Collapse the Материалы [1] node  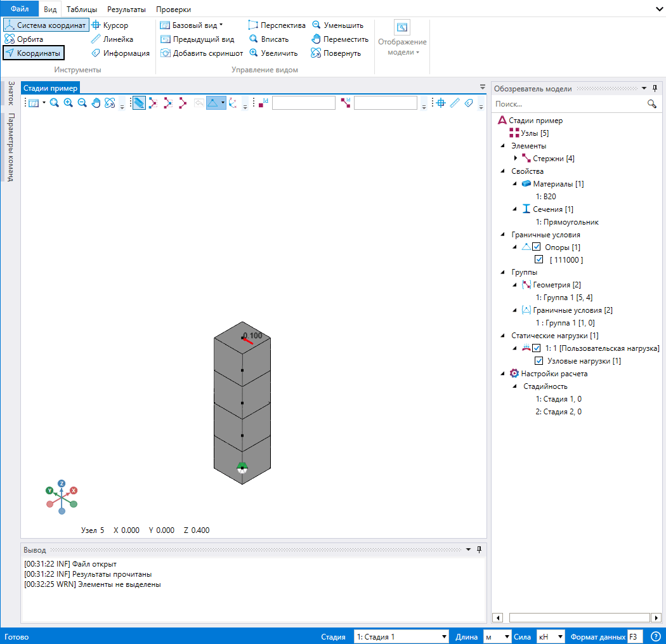[515, 184]
